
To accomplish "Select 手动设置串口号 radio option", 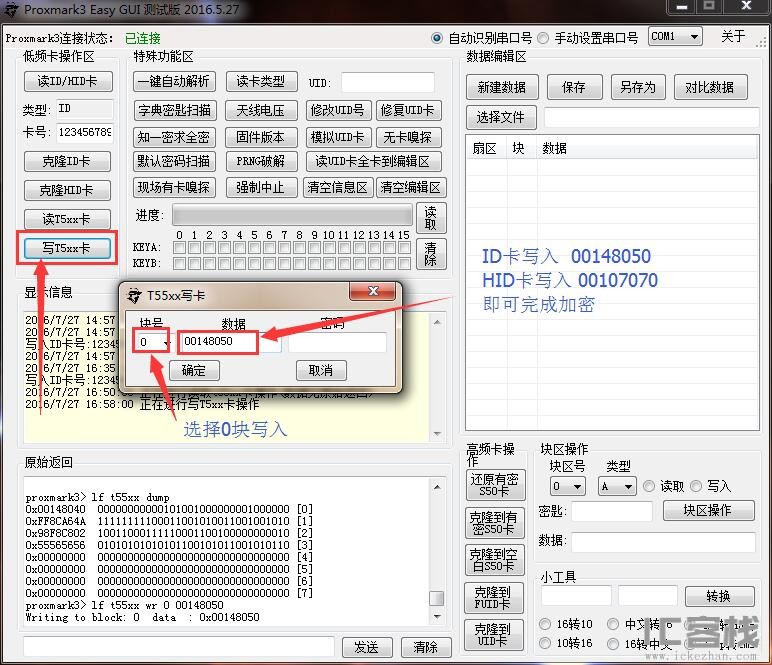I will [x=543, y=38].
